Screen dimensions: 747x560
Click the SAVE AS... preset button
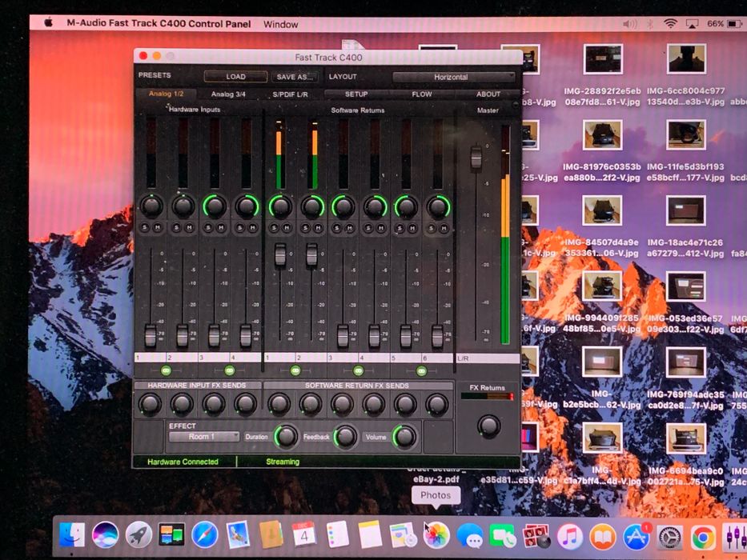tap(295, 77)
